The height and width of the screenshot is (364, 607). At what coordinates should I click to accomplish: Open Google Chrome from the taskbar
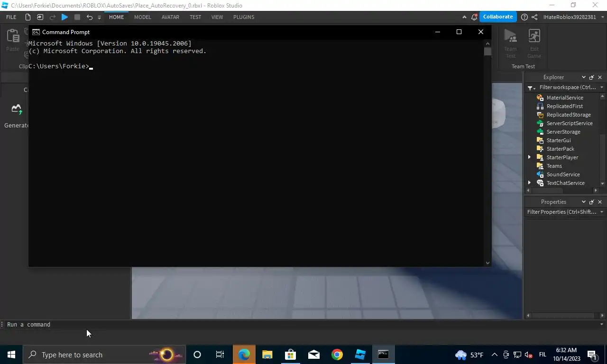click(337, 355)
